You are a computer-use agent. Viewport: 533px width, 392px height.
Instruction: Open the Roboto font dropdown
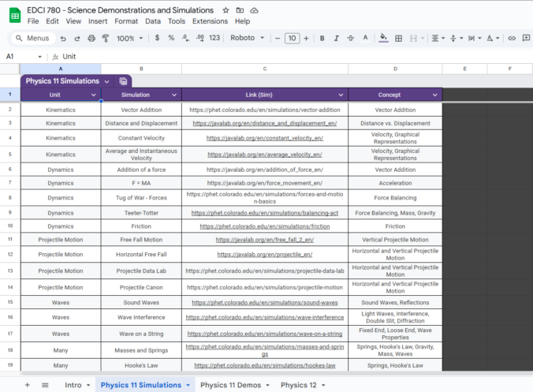coord(247,38)
